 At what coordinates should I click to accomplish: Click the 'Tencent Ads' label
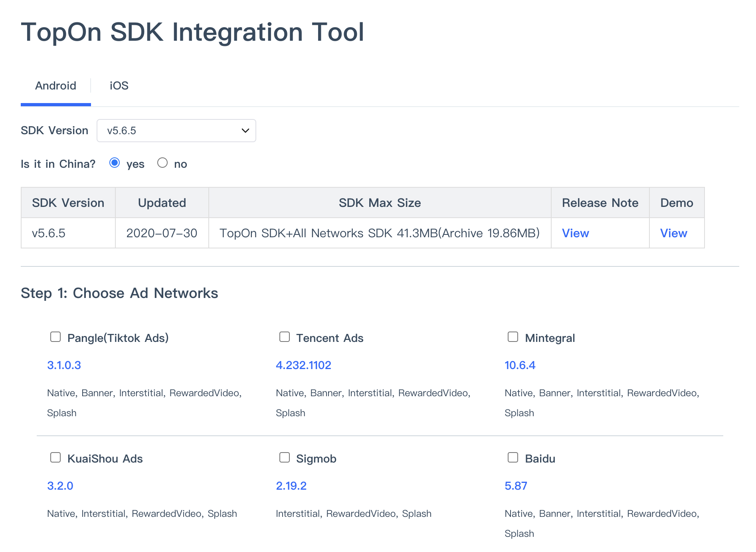point(330,338)
